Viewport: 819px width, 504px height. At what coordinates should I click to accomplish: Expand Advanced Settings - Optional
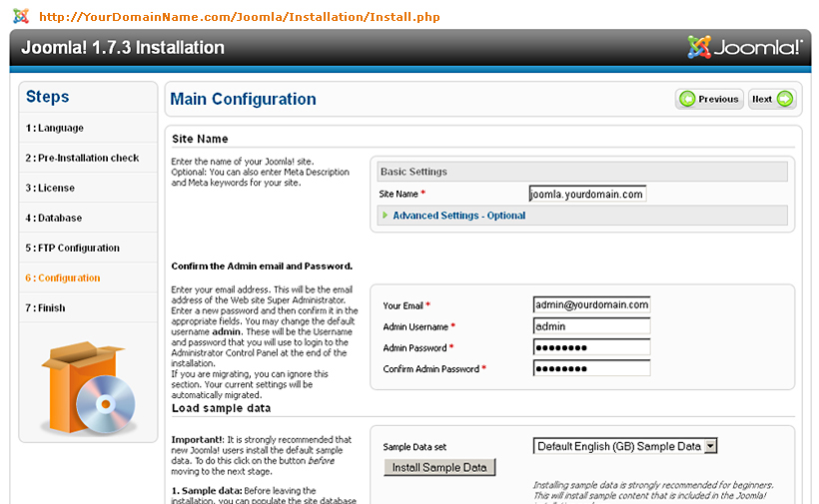(458, 216)
